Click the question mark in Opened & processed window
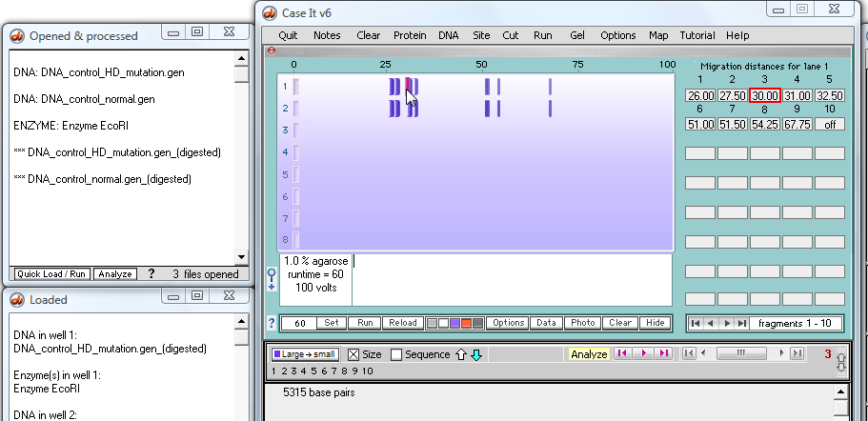This screenshot has height=421, width=868. tap(151, 274)
